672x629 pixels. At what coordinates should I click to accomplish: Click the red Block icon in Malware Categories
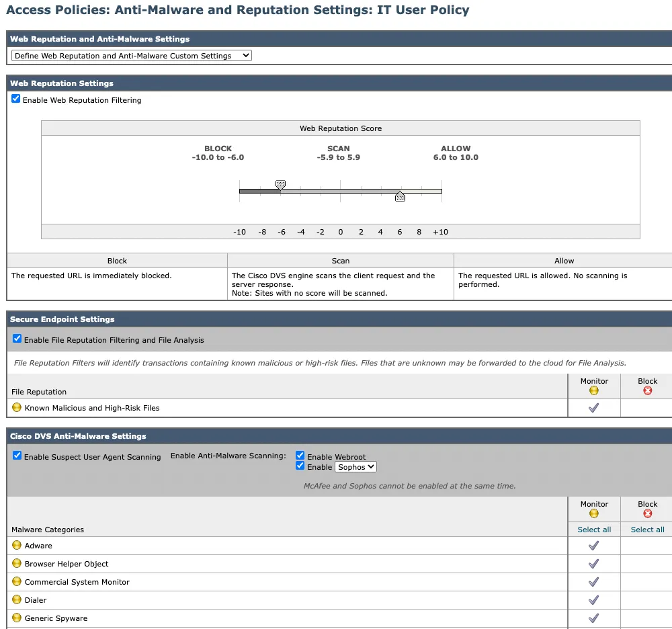647,513
